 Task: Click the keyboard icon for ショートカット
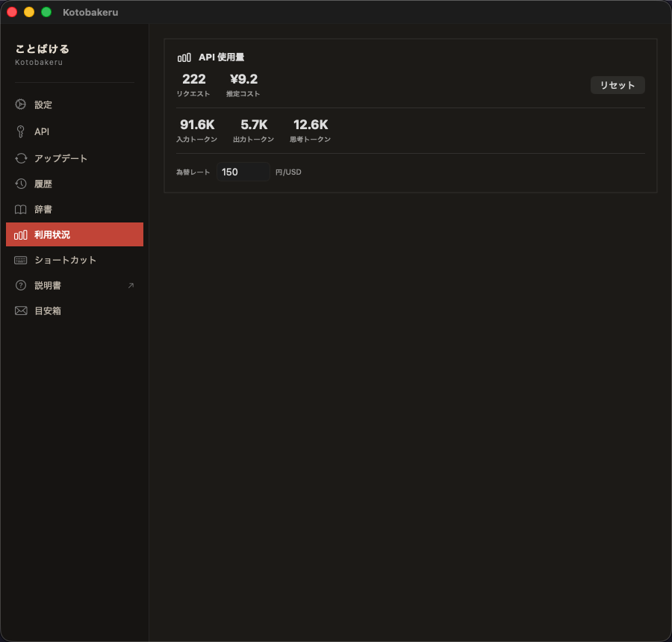[21, 260]
